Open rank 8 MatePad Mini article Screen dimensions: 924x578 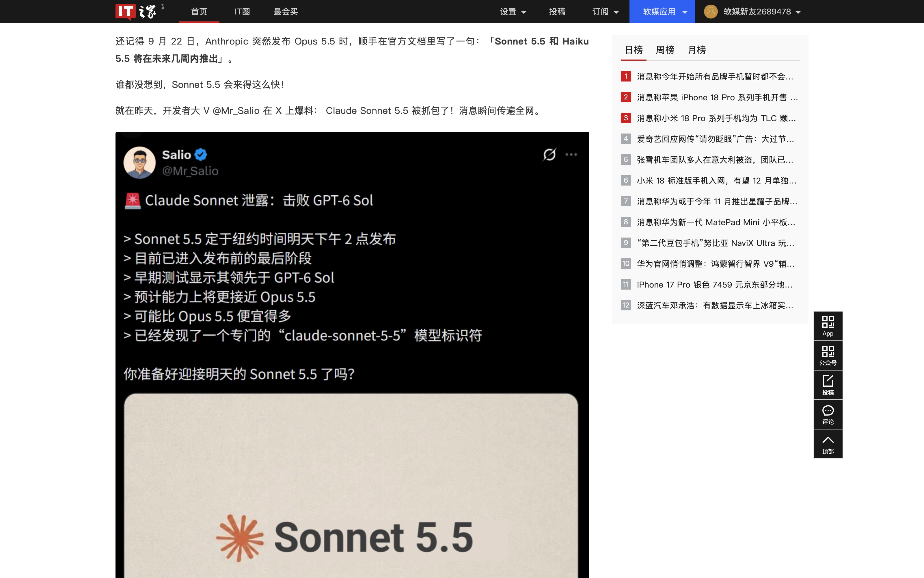click(x=716, y=222)
